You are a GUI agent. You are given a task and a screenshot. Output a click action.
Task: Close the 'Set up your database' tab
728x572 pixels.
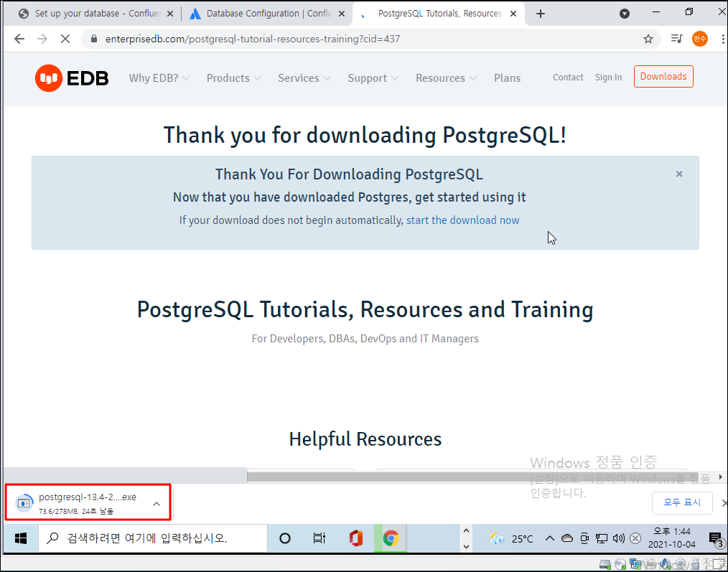tap(170, 14)
